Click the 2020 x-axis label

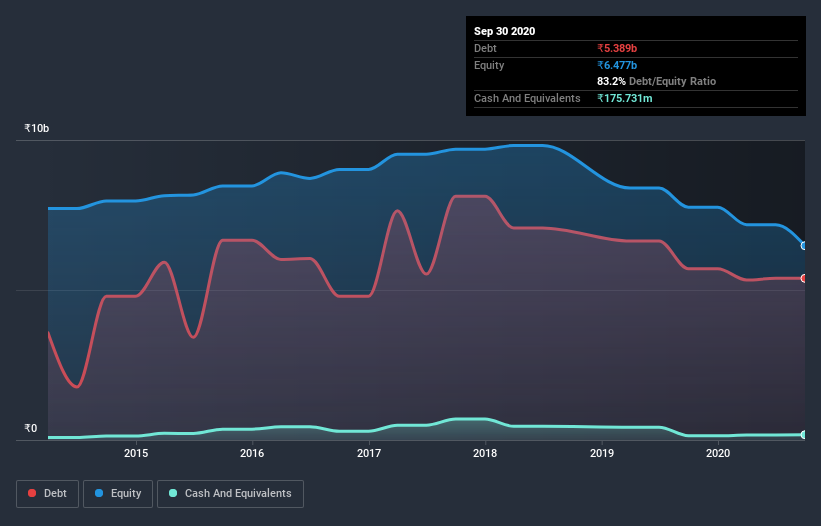[x=718, y=453]
